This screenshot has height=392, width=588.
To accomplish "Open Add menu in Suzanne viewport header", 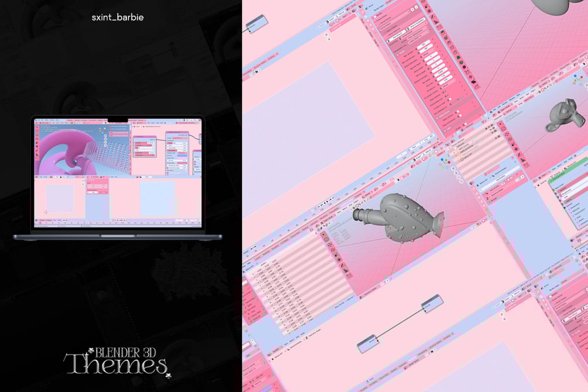I will (527, 94).
